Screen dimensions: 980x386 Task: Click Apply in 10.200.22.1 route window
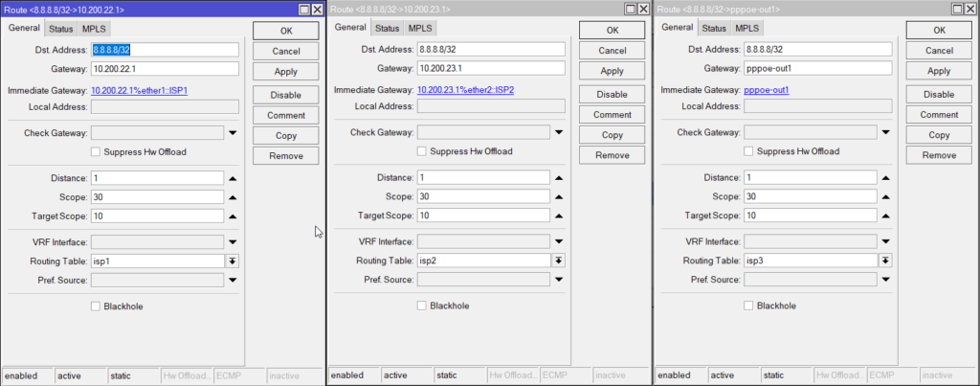(285, 72)
